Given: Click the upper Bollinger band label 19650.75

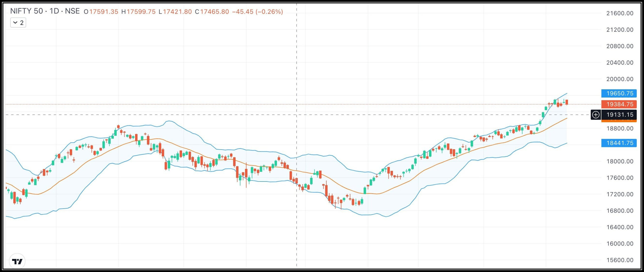Looking at the screenshot, I should tap(619, 93).
